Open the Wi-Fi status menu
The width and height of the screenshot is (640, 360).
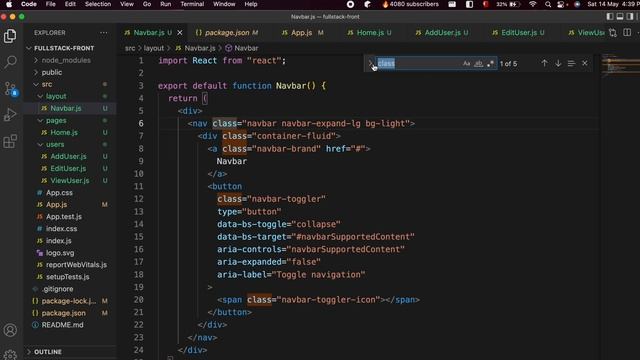533,4
